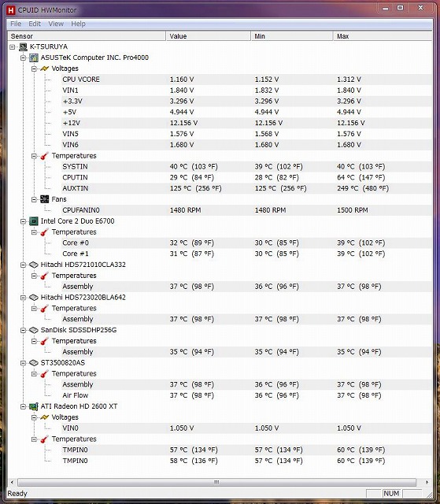This screenshot has height=504, width=440.
Task: Click the ST3500820AS drive icon
Action: (34, 363)
